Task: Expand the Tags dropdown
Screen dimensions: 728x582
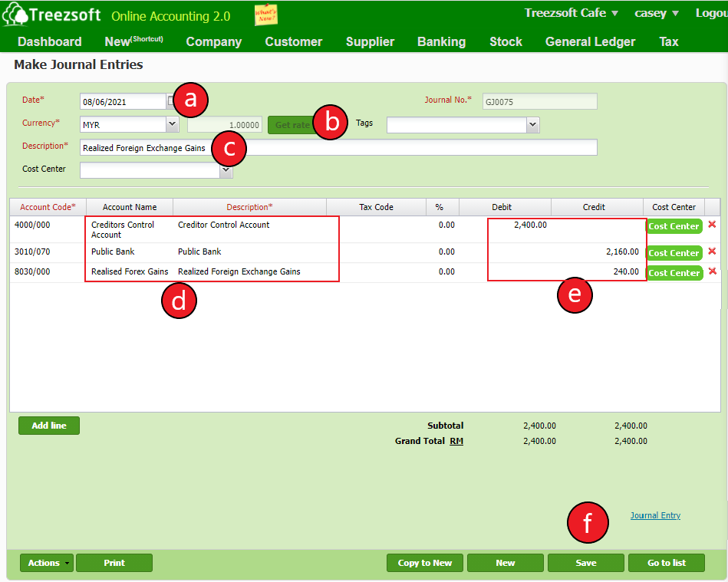Action: point(533,124)
